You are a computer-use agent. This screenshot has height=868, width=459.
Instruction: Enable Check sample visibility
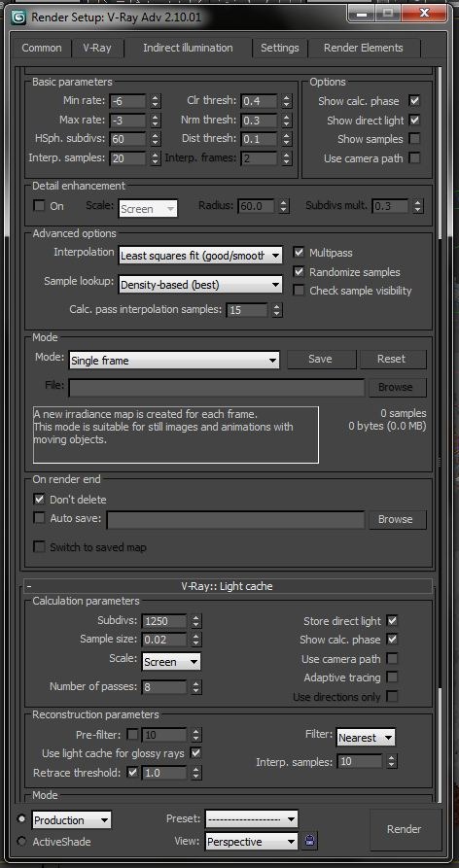pyautogui.click(x=299, y=290)
